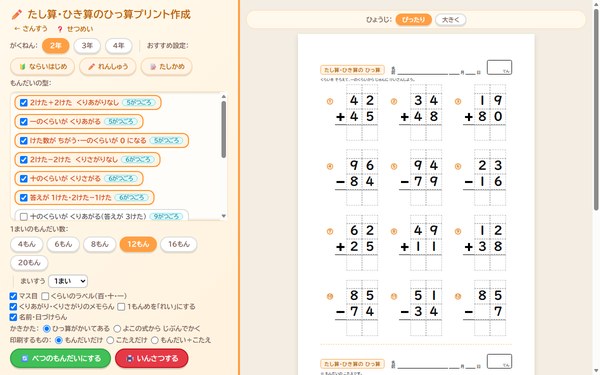Image resolution: width=600 pixels, height=375 pixels.
Task: Click the pencil icon beside the page title
Action: tap(17, 15)
